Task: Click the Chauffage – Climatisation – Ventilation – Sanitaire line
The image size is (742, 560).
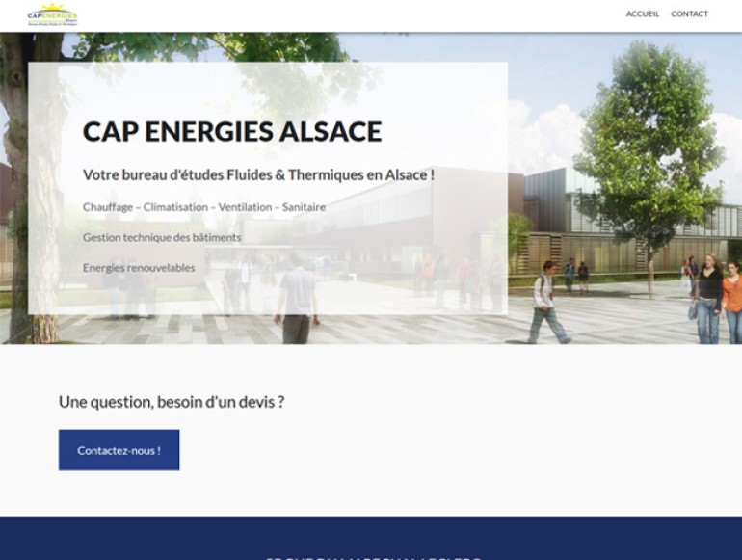Action: click(204, 207)
